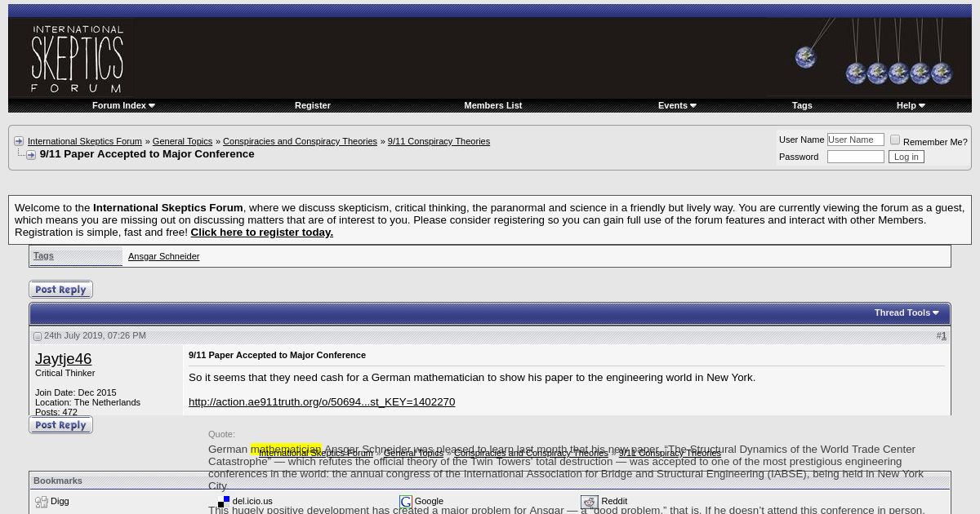
Task: Bookmark thread with Google icon
Action: point(406,502)
